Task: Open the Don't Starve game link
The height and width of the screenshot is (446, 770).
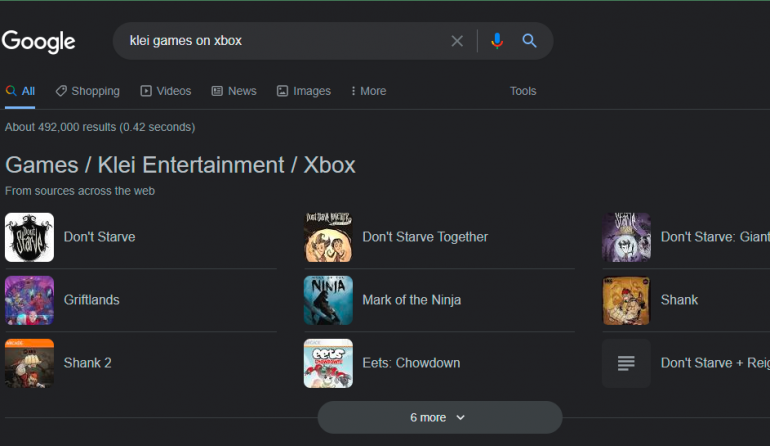Action: coord(100,237)
